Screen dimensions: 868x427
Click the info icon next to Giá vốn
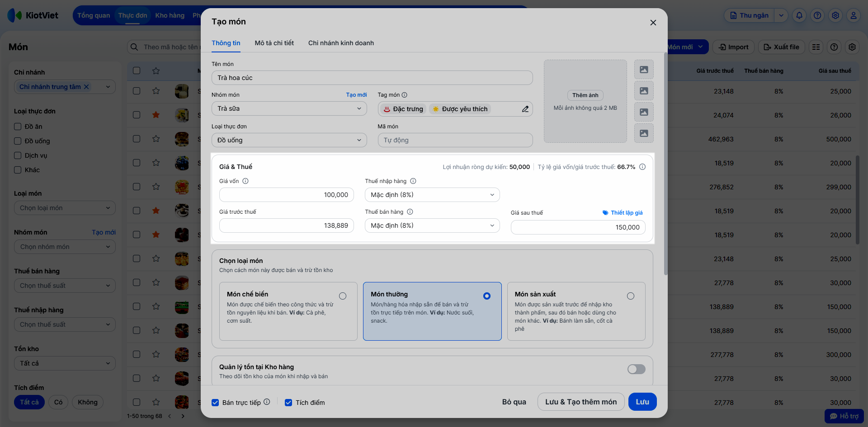click(245, 181)
